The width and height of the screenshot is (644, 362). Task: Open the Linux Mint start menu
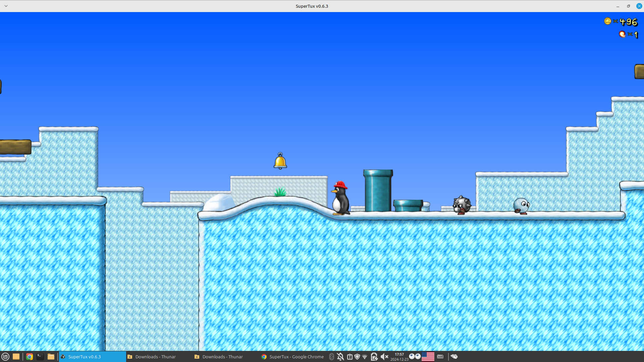pos(5,357)
